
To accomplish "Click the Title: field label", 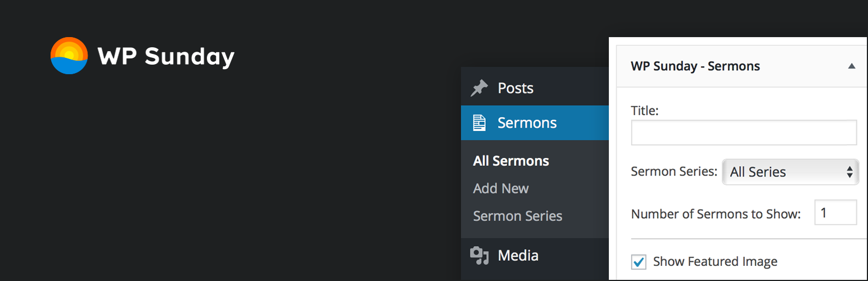I will point(645,111).
